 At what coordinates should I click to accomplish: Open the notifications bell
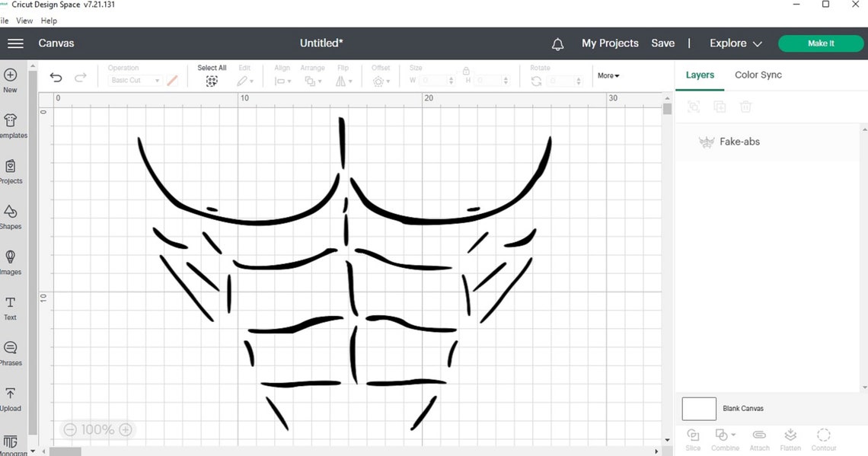point(557,44)
